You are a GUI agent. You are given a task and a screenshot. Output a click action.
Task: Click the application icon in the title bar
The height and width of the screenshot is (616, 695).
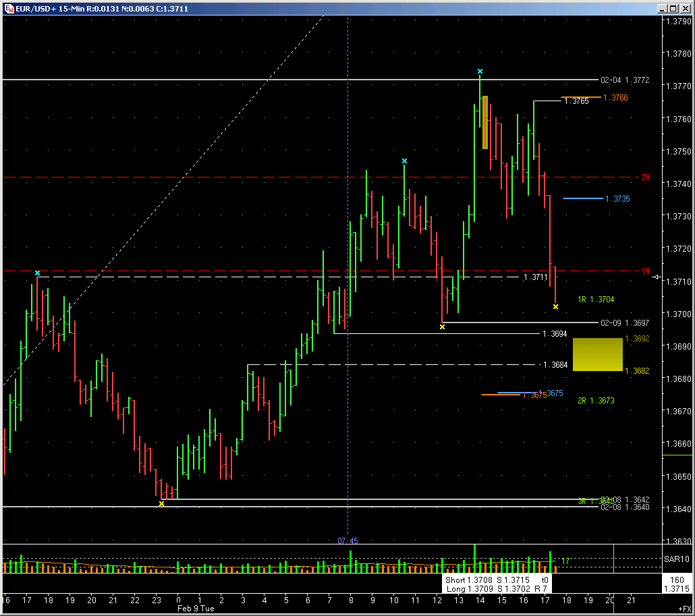pyautogui.click(x=9, y=8)
